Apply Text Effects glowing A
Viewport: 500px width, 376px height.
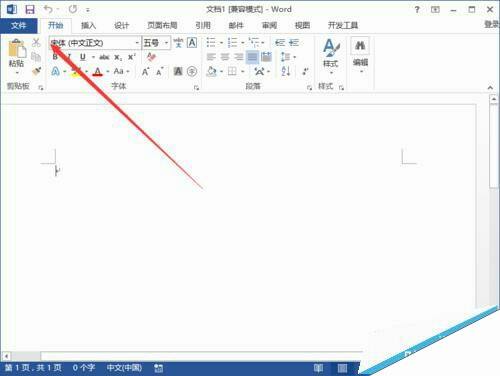coord(55,71)
